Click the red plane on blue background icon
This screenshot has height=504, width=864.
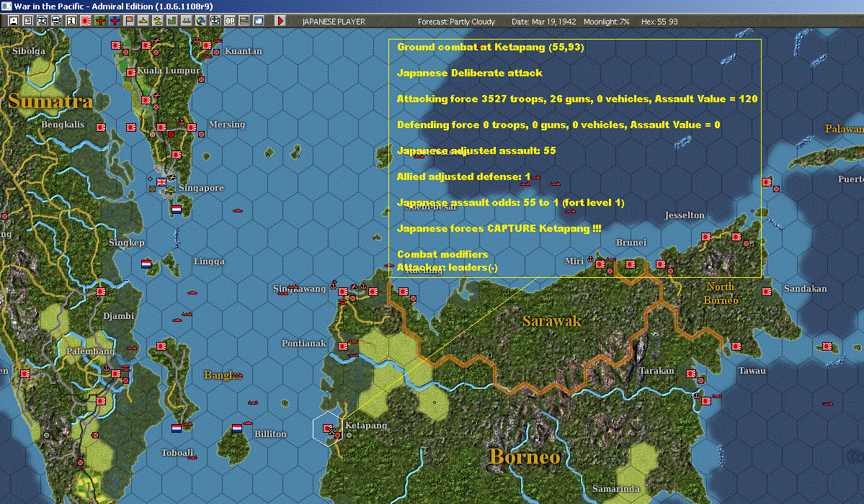tap(115, 21)
